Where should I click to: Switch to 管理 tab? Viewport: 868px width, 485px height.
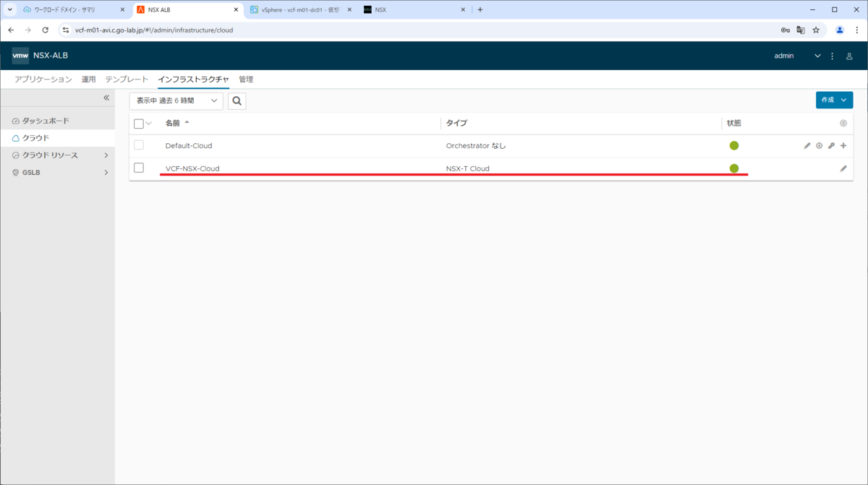[246, 80]
